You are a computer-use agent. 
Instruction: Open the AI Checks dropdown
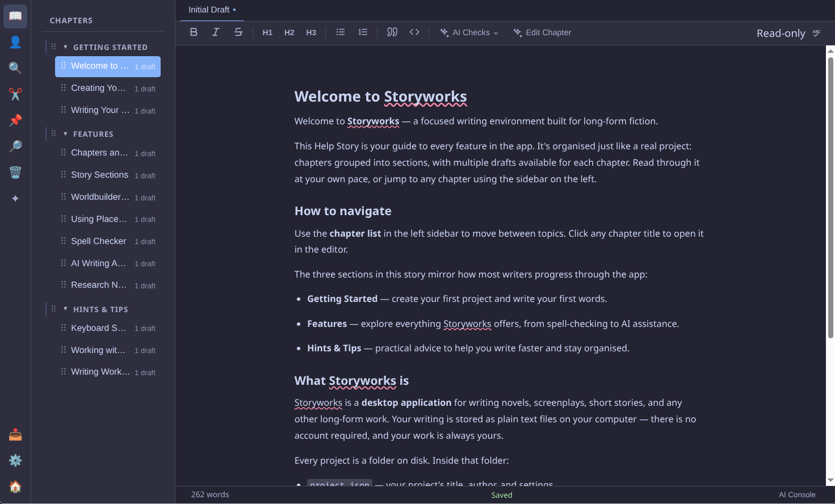point(469,32)
